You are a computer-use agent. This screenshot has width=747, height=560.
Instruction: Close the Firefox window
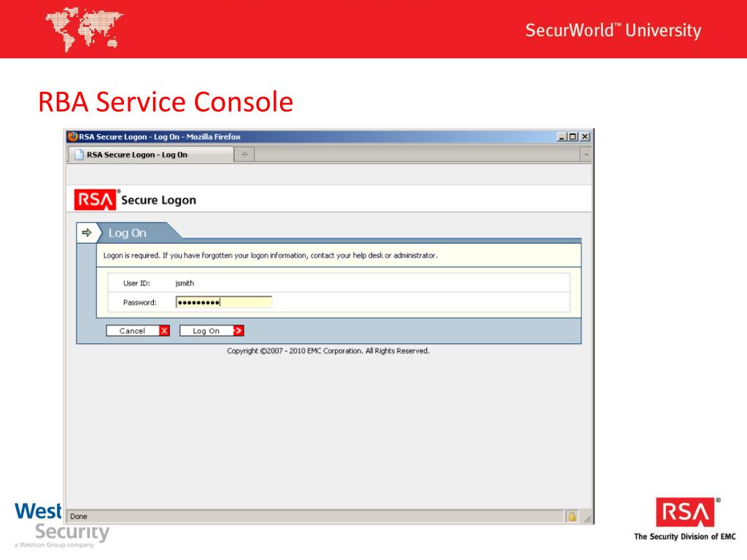click(585, 136)
